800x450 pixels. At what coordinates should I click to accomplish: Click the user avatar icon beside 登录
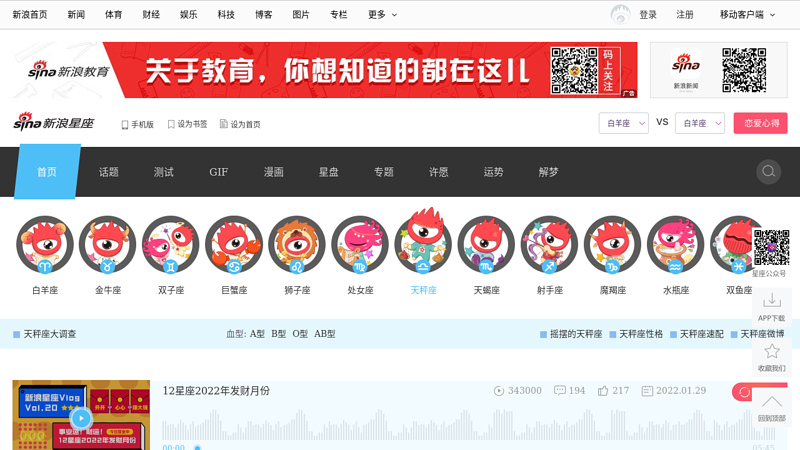(x=620, y=14)
